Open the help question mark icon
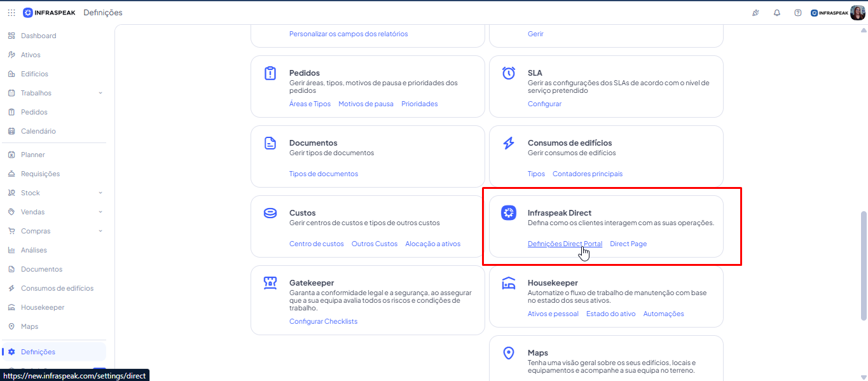The height and width of the screenshot is (381, 868). coord(798,13)
